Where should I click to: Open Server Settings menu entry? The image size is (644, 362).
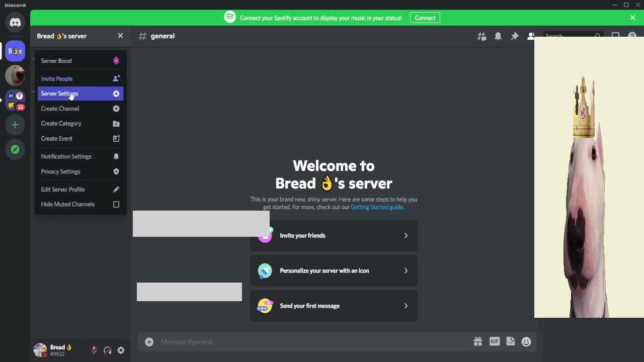(x=80, y=94)
